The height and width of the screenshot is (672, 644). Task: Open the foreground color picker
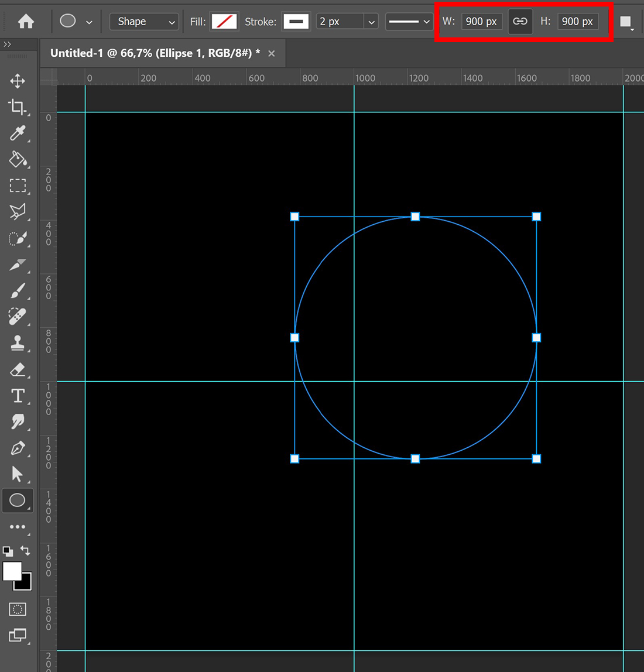(12, 571)
